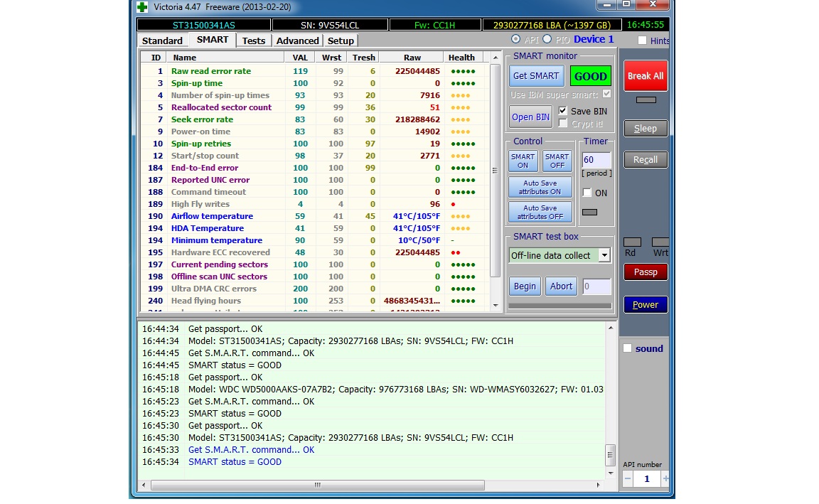Toggle the Use IBM super smart checkbox
This screenshot has height=504, width=819.
606,94
